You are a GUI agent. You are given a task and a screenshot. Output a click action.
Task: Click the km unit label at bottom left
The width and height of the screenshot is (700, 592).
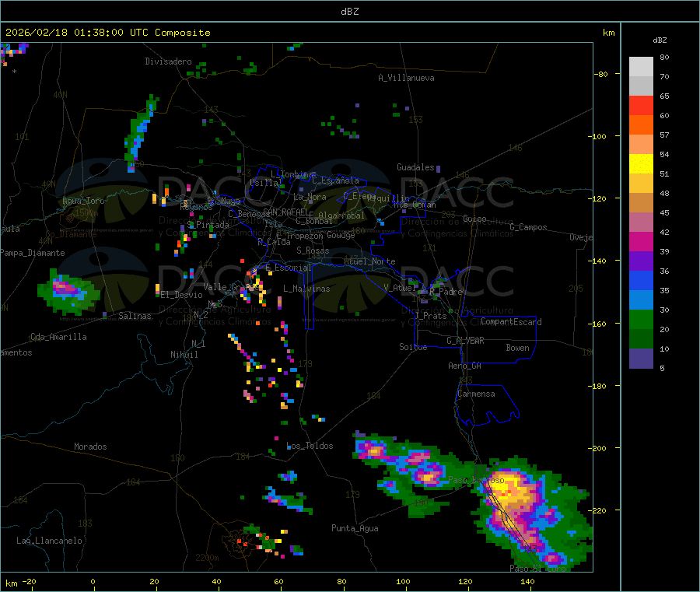(x=11, y=583)
